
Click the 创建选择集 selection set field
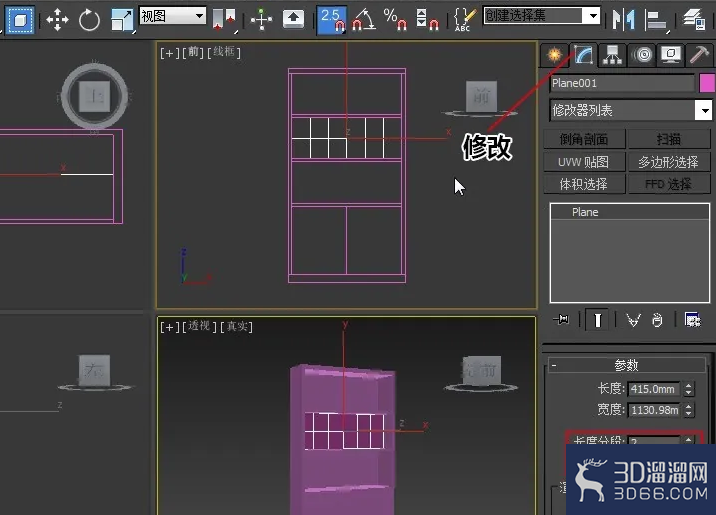tap(534, 16)
